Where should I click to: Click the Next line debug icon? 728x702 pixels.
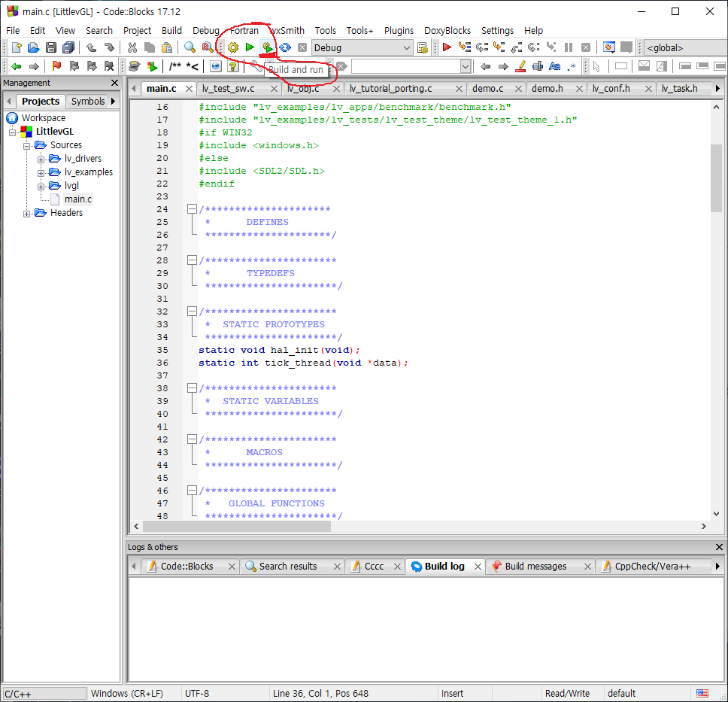482,47
